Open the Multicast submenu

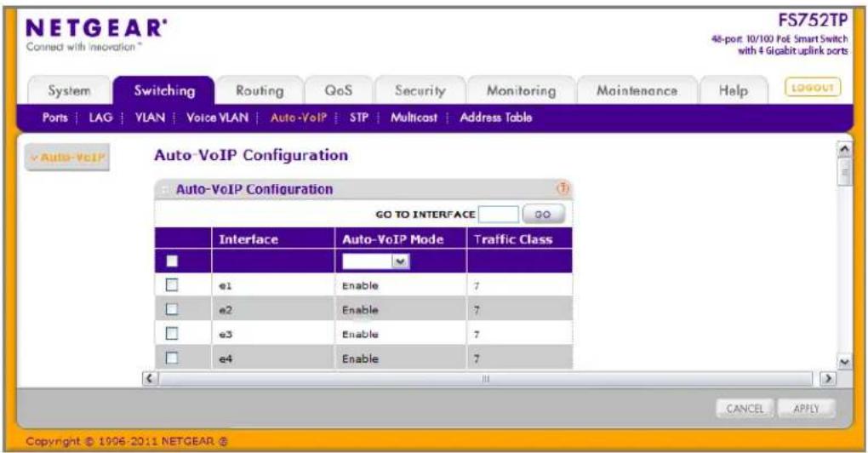414,118
